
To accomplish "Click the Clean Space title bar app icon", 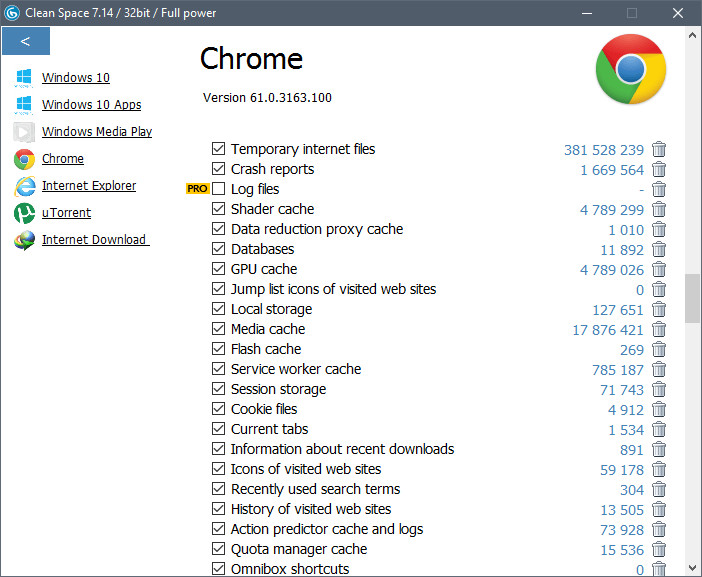I will tap(12, 13).
